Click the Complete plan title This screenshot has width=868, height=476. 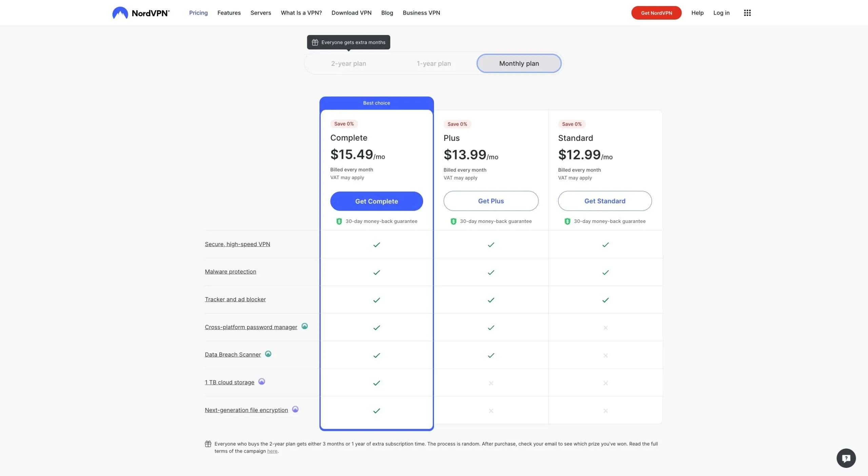coord(349,138)
